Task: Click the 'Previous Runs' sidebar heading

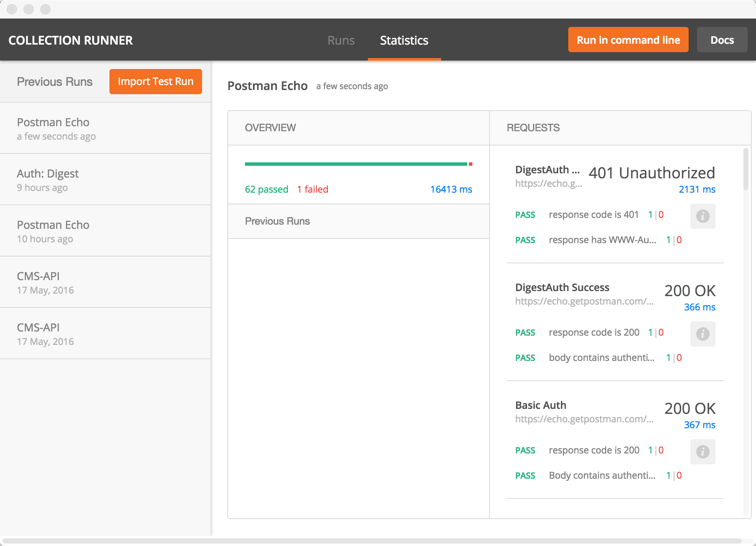Action: pos(55,82)
